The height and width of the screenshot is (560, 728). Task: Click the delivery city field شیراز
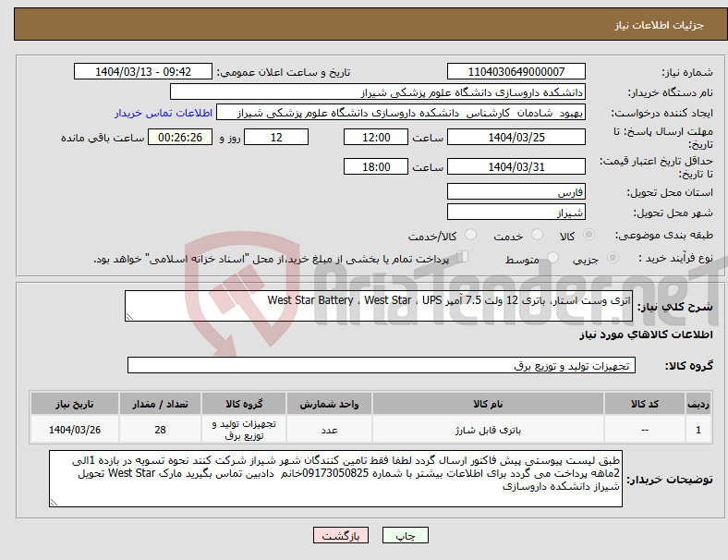(516, 213)
